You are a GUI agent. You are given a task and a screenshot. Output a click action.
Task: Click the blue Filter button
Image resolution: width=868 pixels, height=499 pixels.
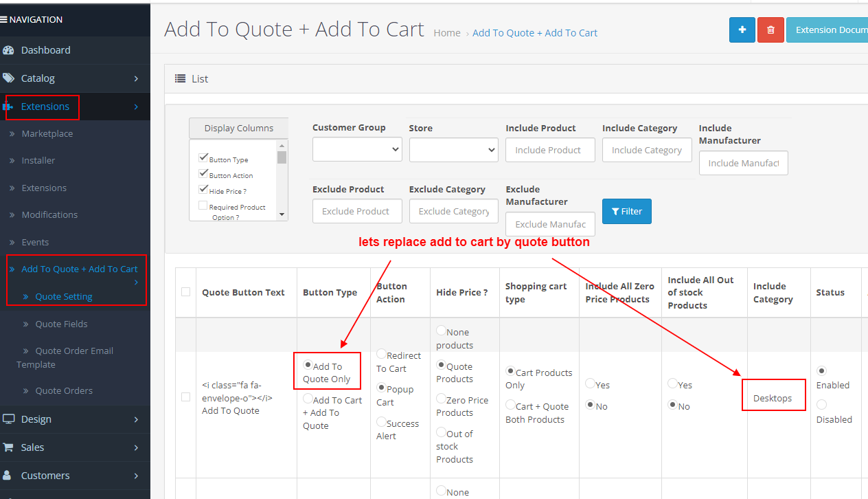pos(626,211)
